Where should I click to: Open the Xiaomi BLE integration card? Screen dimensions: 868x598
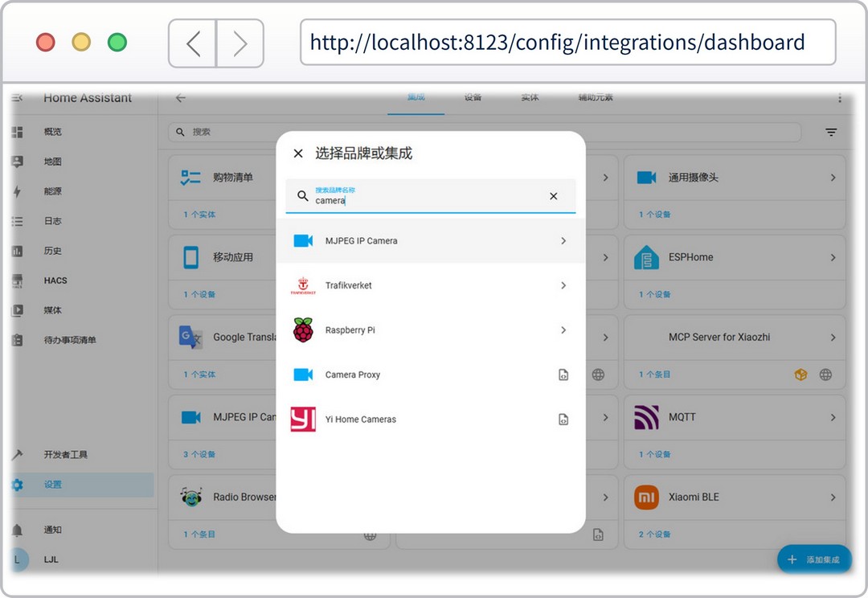pos(735,498)
